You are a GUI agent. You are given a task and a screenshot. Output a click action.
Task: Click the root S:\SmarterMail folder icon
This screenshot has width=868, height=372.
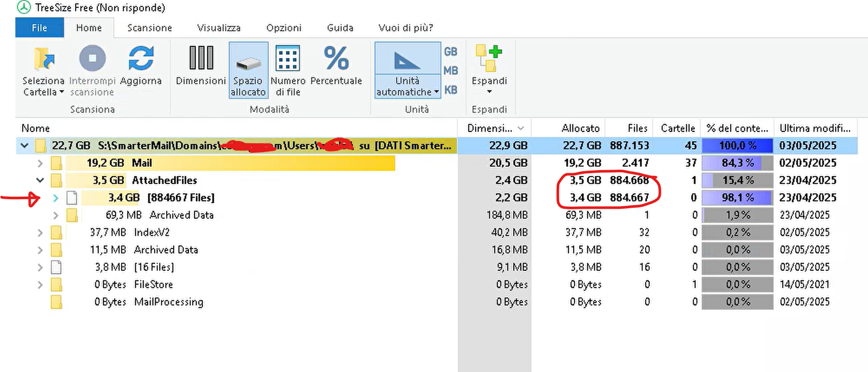[41, 145]
